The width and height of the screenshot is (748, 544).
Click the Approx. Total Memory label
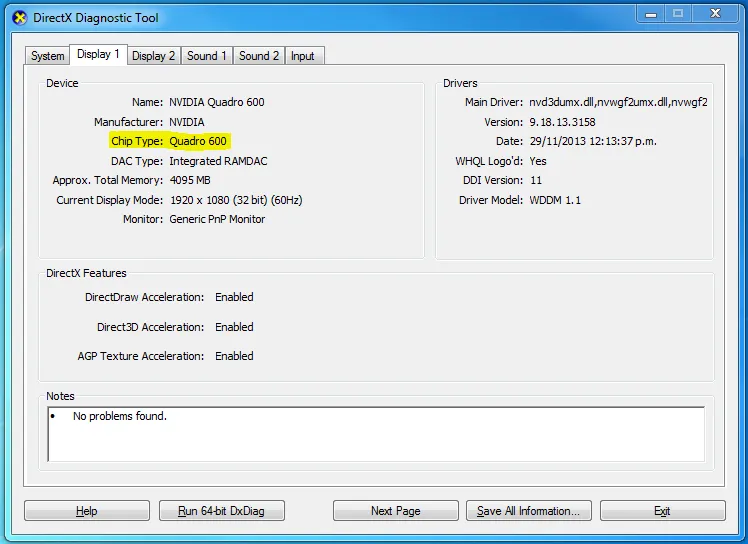pos(108,180)
